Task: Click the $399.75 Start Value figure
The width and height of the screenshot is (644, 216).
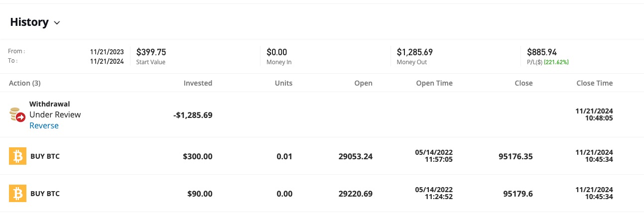Action: click(x=151, y=52)
